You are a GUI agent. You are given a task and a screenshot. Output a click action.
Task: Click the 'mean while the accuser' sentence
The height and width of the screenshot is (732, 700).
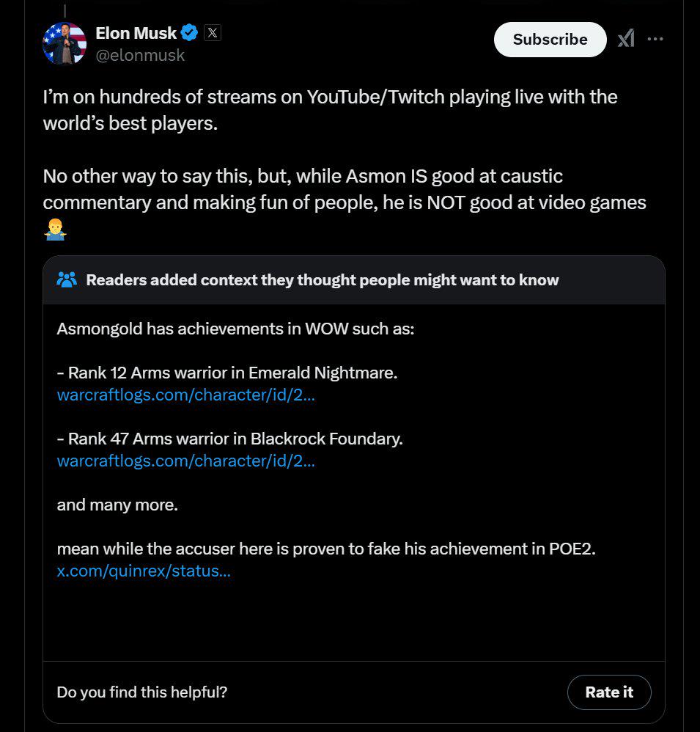[x=325, y=549]
